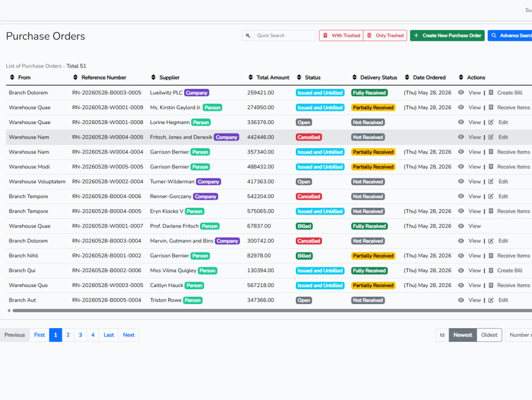This screenshot has width=532, height=400.
Task: Click Create Bill for Lueilwitz PLC order
Action: pyautogui.click(x=510, y=93)
